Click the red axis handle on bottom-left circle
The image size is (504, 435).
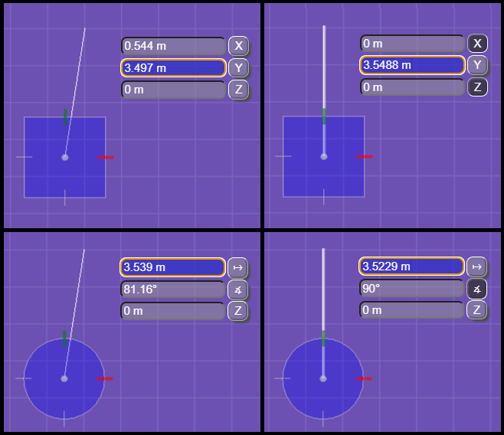coord(105,379)
